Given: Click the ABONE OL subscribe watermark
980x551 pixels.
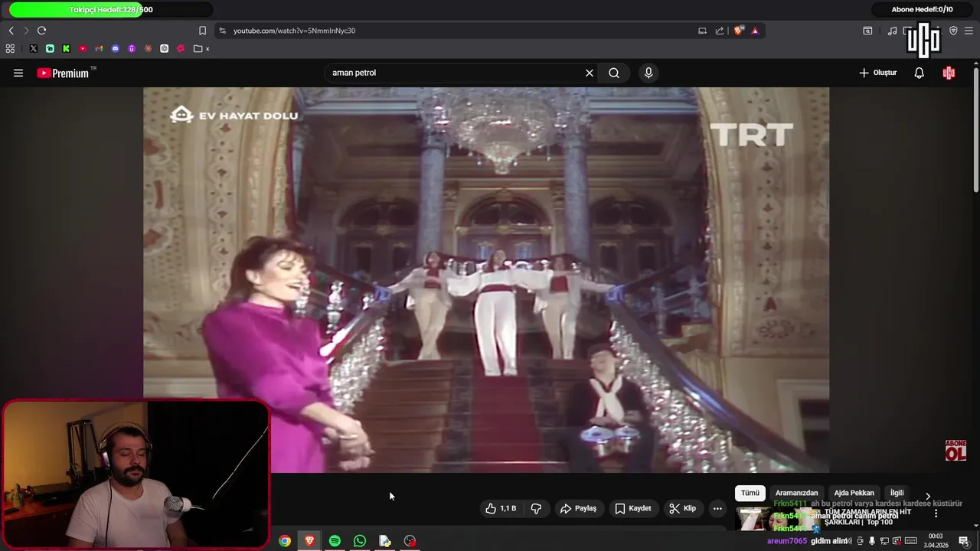Looking at the screenshot, I should point(955,450).
